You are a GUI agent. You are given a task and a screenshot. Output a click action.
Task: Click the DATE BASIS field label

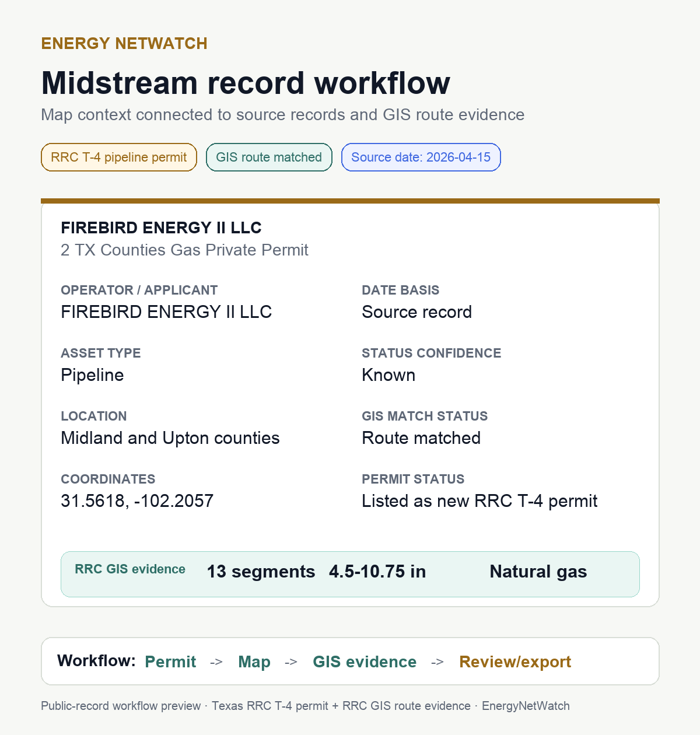click(401, 290)
